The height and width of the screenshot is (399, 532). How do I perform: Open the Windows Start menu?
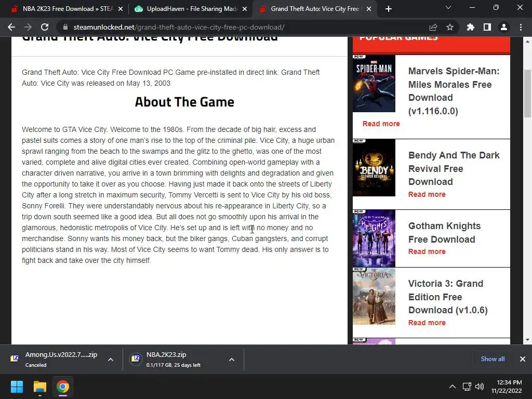(17, 387)
